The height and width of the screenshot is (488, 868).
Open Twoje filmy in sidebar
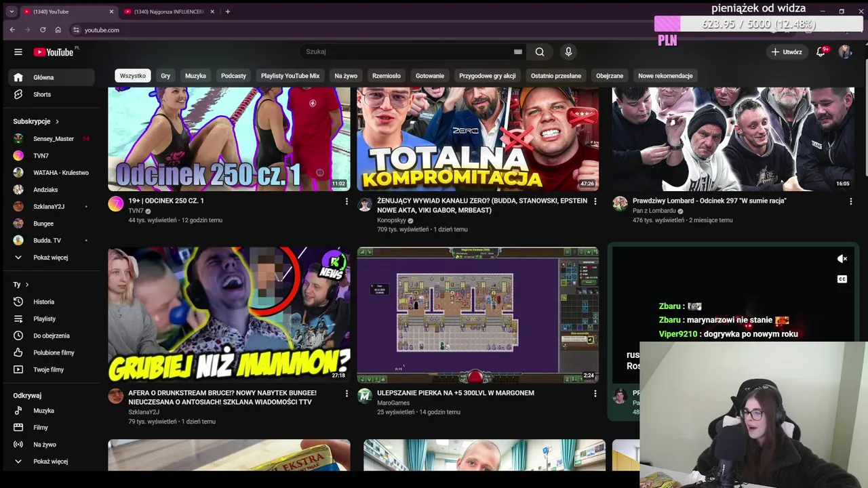click(52, 369)
